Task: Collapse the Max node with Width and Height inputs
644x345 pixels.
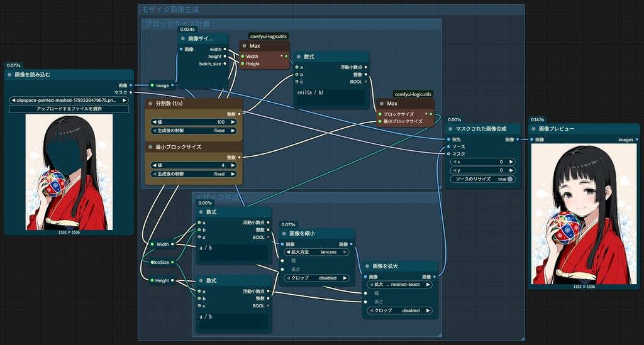Action: [x=245, y=46]
